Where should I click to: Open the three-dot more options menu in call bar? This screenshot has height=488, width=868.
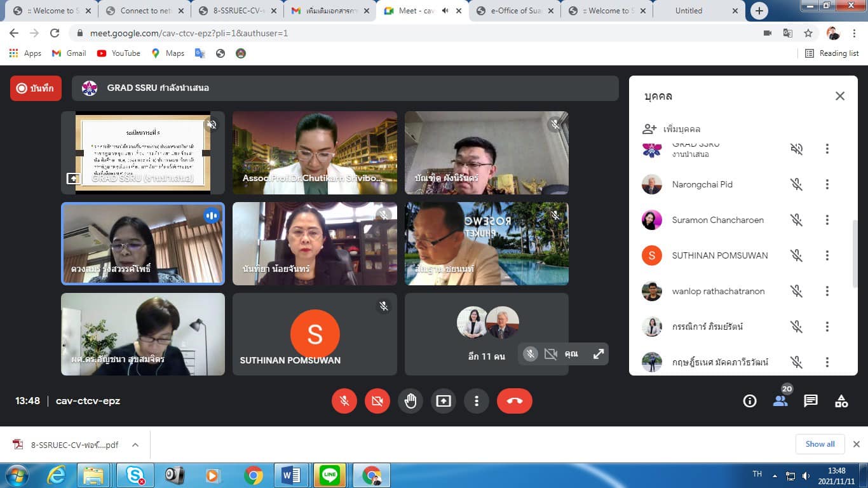(477, 401)
